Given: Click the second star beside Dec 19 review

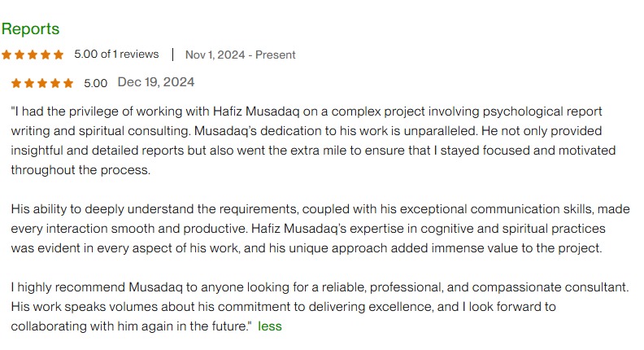Looking at the screenshot, I should coord(29,84).
